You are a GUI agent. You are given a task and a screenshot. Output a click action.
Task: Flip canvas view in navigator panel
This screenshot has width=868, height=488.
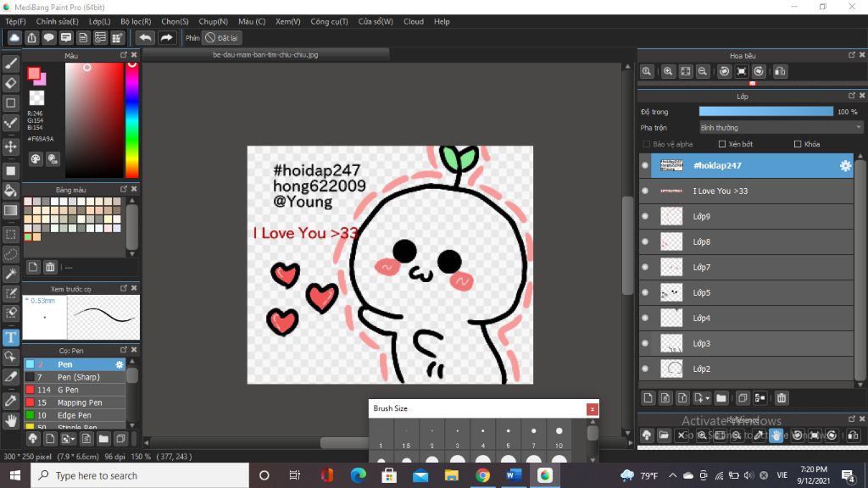[x=780, y=71]
